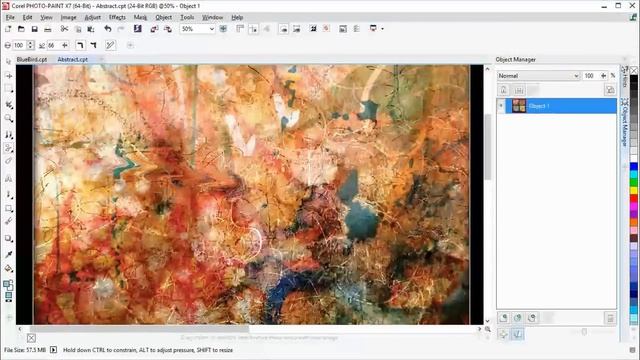Undo the last action with the Undo arrow
Screen dimensions: 640x360
coord(107,29)
